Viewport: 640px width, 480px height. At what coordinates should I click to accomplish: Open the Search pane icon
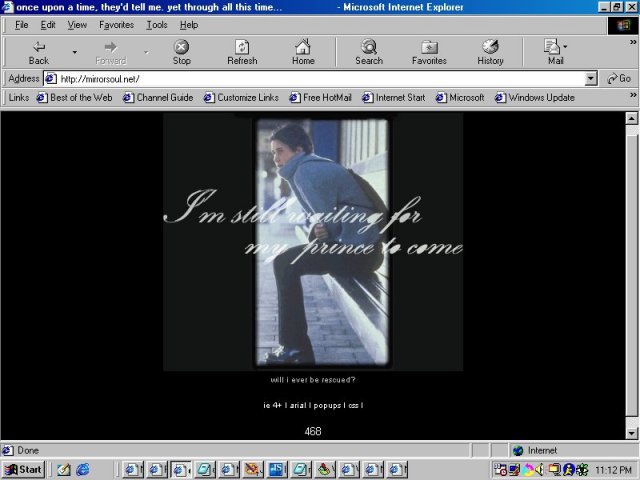tap(369, 47)
